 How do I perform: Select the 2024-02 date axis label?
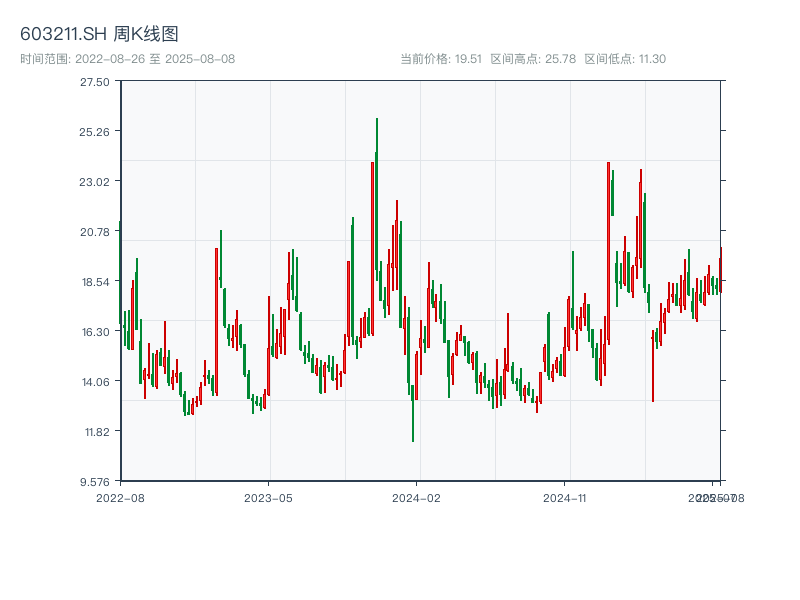coord(417,497)
